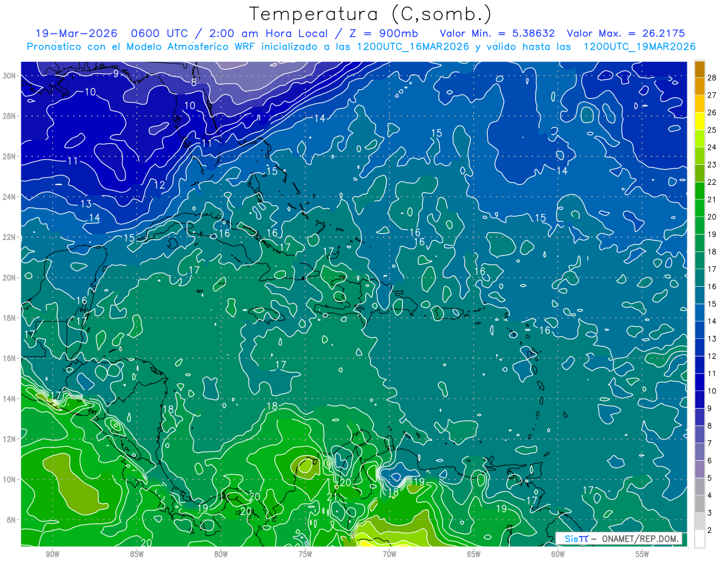Click legend value "7" on color scale
Screen dimensions: 728x562
[710, 443]
